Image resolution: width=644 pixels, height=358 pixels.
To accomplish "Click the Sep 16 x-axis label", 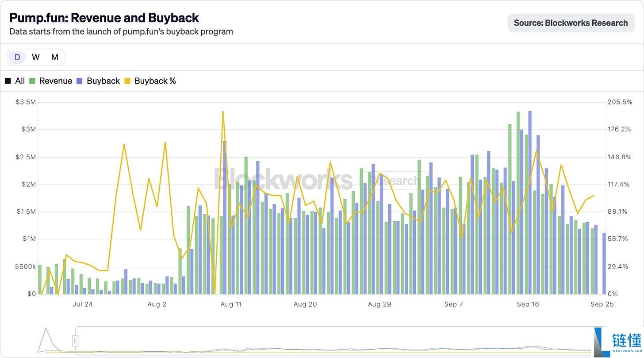I will click(x=528, y=304).
